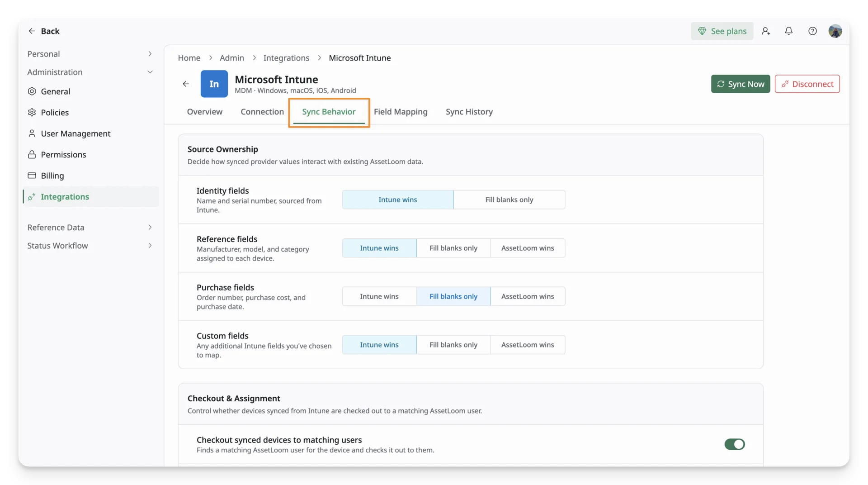Expand the Status Workflow section
This screenshot has width=868, height=485.
pyautogui.click(x=90, y=246)
